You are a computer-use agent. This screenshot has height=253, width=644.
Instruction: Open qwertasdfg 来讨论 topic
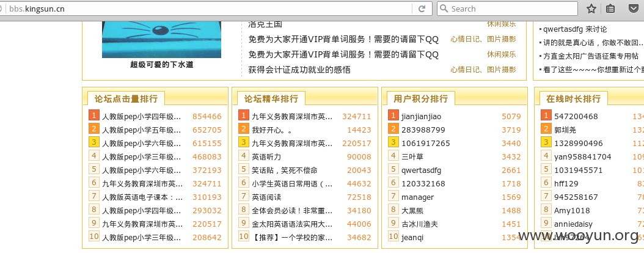(575, 29)
